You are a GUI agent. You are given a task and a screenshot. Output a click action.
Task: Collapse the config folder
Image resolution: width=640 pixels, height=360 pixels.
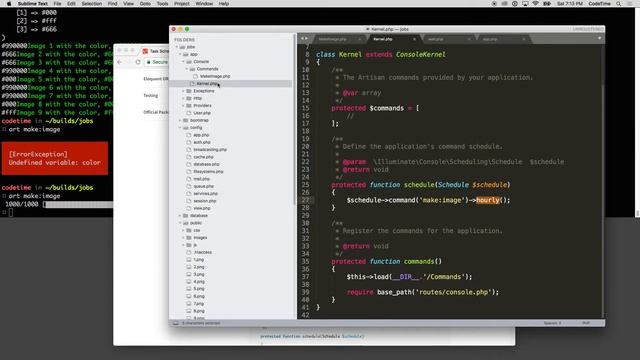(180, 128)
